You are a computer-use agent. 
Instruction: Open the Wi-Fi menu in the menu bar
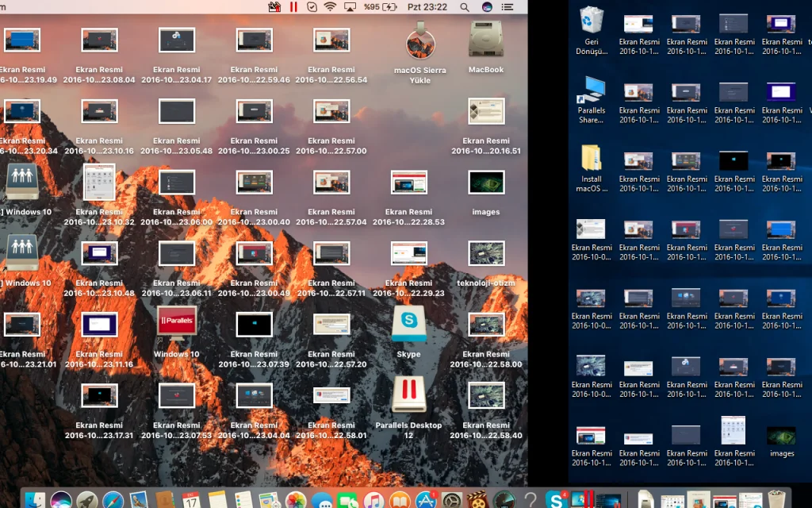click(x=331, y=7)
